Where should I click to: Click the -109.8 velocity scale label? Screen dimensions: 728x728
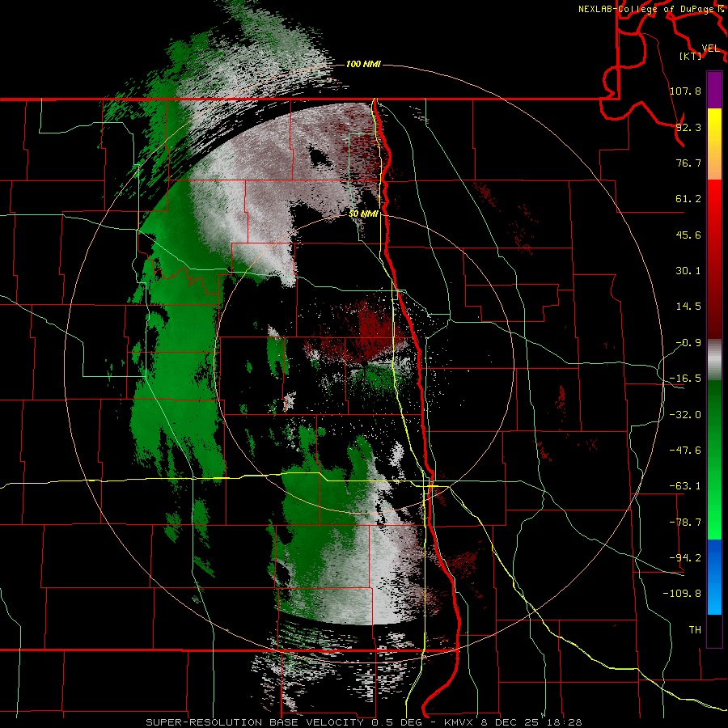click(682, 594)
